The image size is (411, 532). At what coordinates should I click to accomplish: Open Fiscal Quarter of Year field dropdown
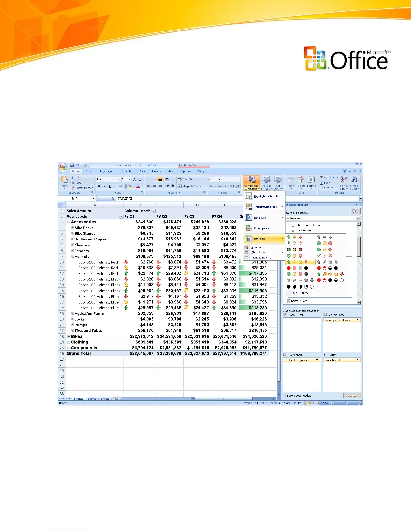tap(357, 320)
